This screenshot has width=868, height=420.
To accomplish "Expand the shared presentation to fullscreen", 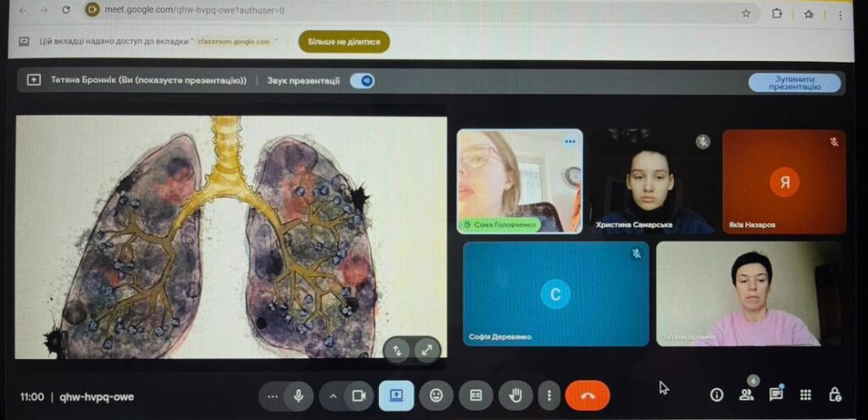I will tap(427, 350).
